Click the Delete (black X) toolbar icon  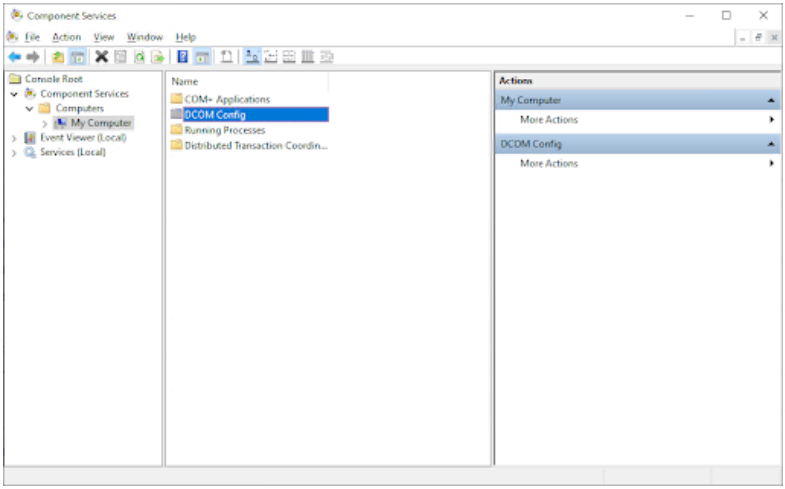point(101,57)
